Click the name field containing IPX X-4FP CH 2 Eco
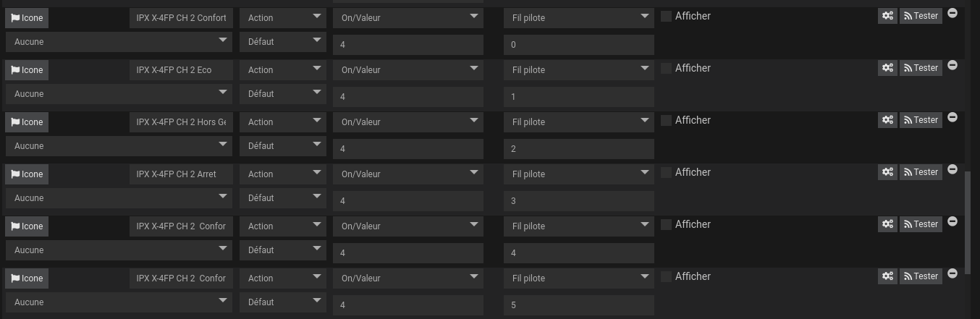The width and height of the screenshot is (980, 319). [181, 70]
